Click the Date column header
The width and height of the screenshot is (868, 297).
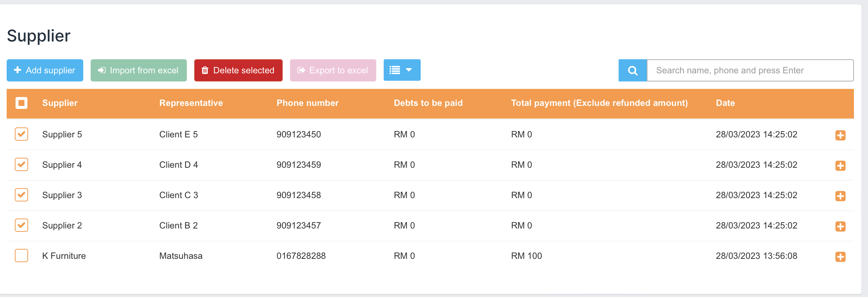coord(725,103)
